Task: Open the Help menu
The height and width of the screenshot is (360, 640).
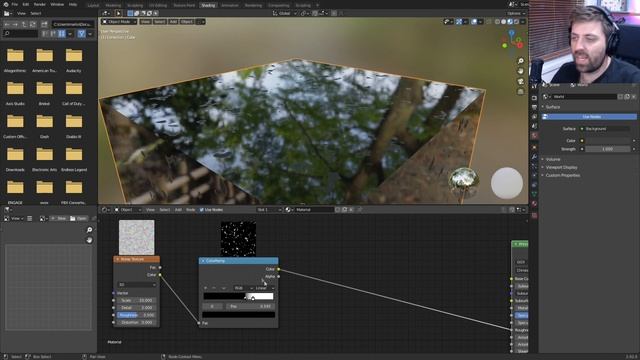Action: point(73,4)
